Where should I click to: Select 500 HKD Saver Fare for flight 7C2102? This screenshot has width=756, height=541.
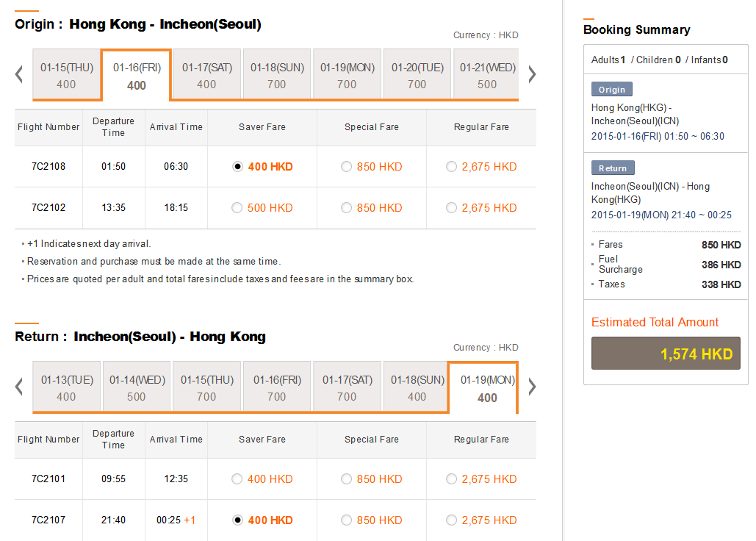[237, 208]
